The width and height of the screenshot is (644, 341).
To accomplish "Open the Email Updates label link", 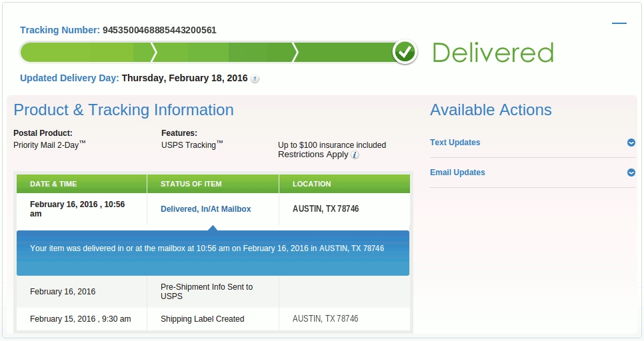I will tap(457, 172).
